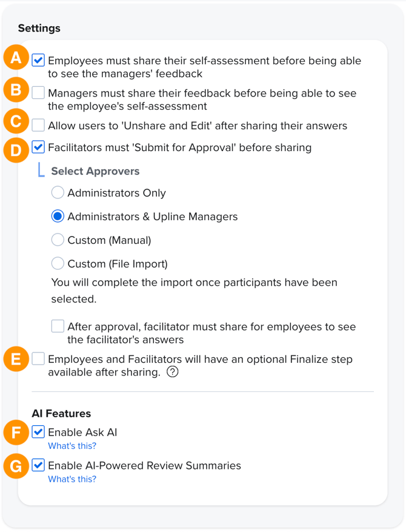Click the orange letter A marker
Viewport: 406px width, 532px height.
coord(16,59)
